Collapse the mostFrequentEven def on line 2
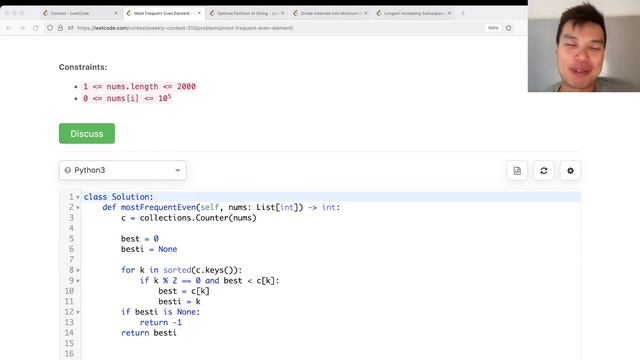The height and width of the screenshot is (360, 640). click(78, 207)
